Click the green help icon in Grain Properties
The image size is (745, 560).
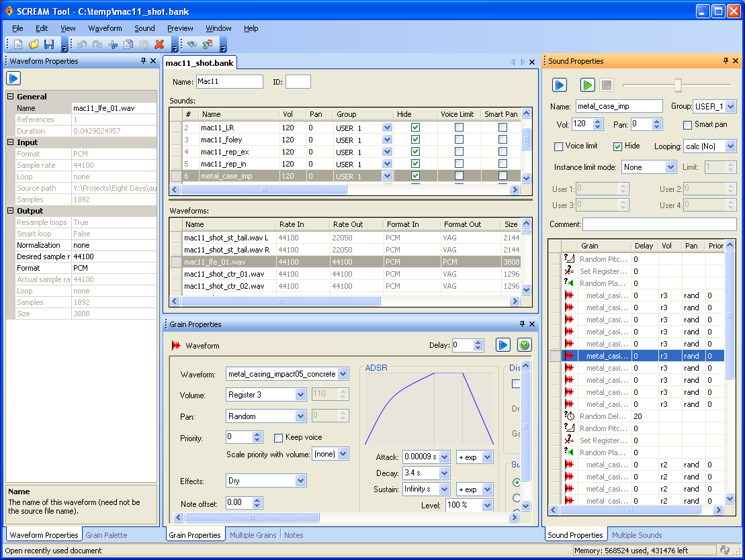(524, 345)
